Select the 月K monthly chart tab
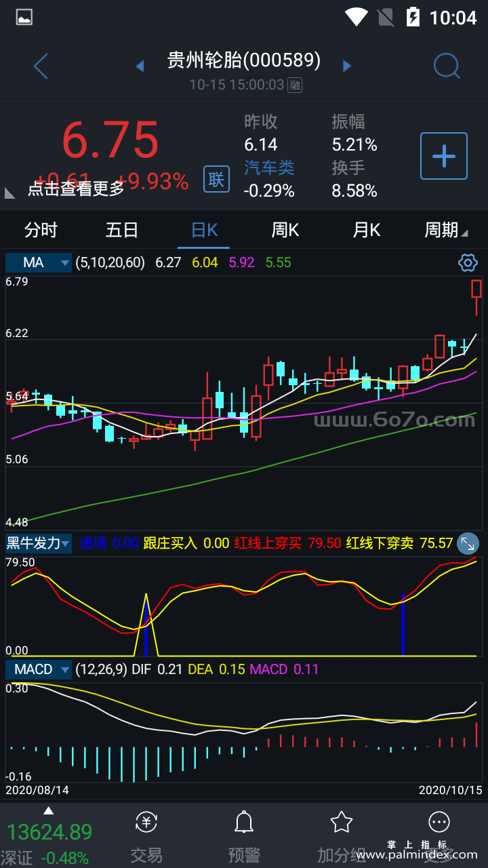The height and width of the screenshot is (868, 488). 367,230
